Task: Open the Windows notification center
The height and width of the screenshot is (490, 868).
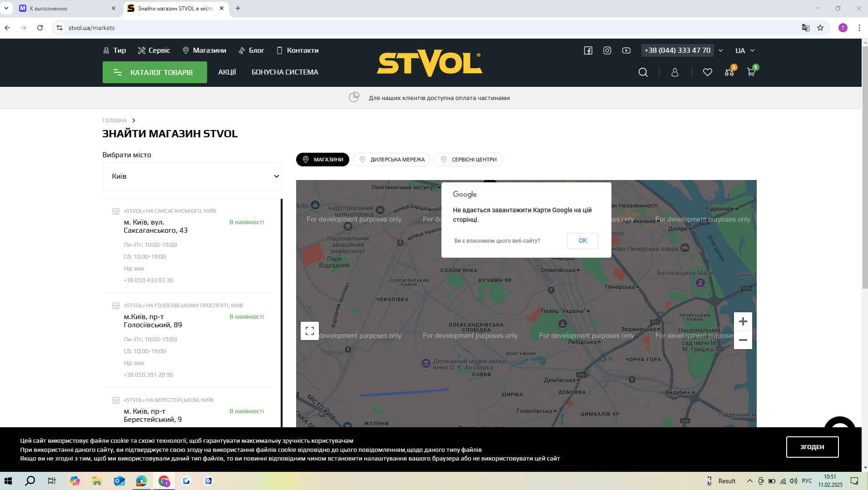Action: (x=854, y=481)
